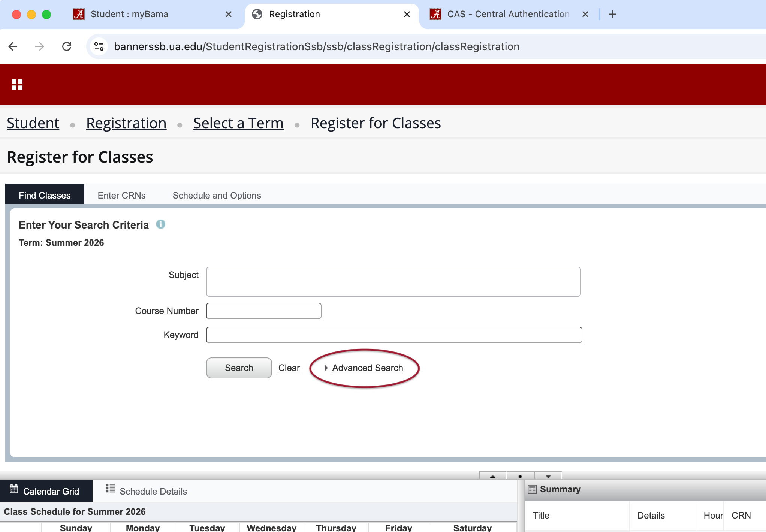The width and height of the screenshot is (766, 532).
Task: Click the Sunday column header
Action: pos(76,528)
